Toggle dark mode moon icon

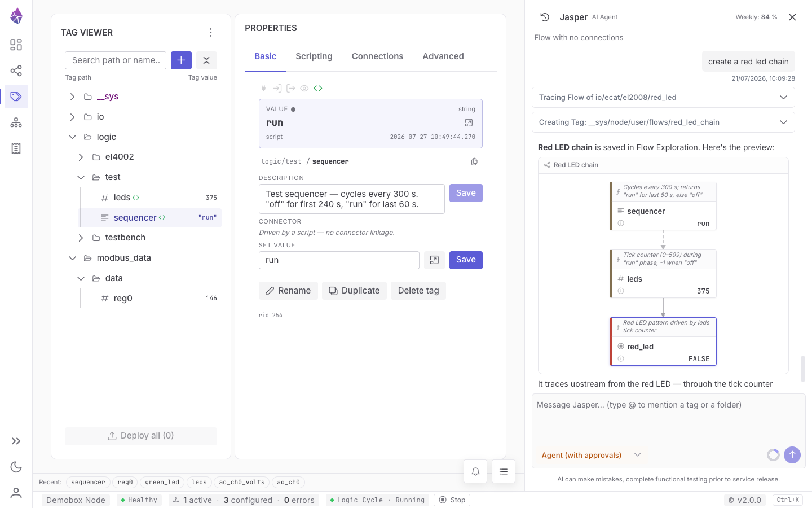coord(16,467)
